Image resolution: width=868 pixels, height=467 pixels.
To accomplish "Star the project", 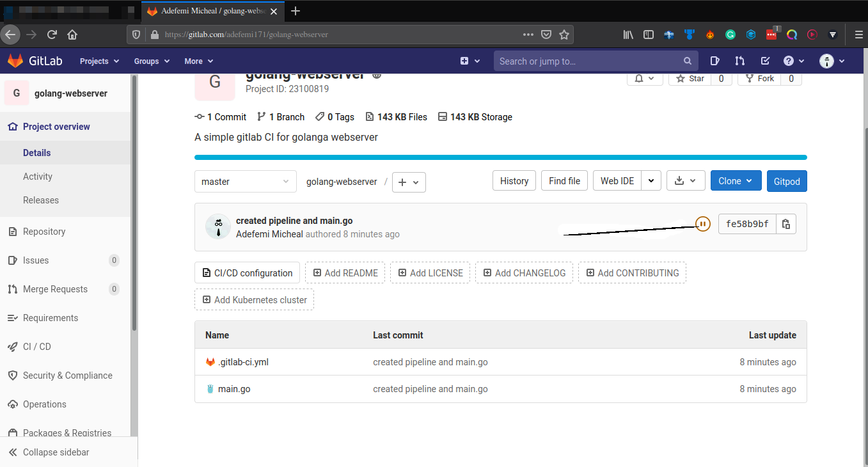I will tap(690, 79).
